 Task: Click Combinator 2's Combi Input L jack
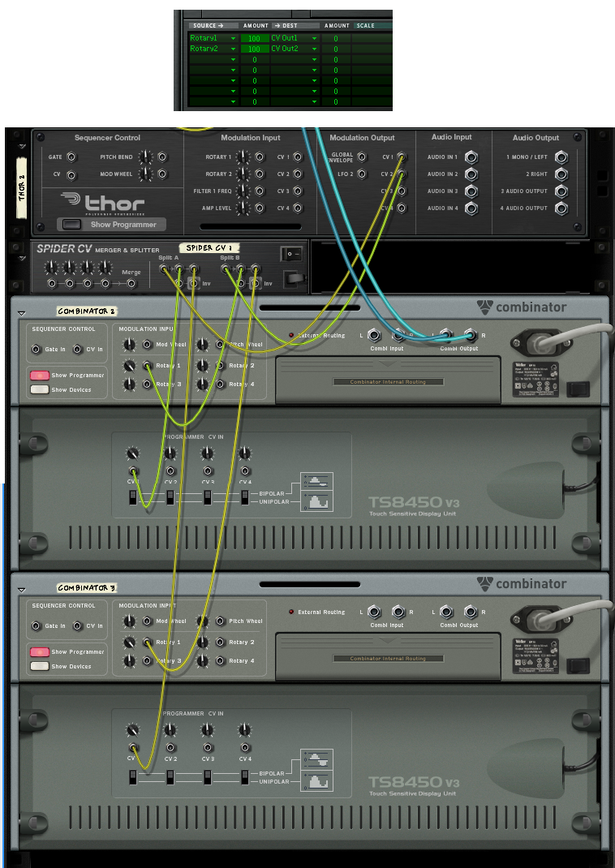[x=374, y=335]
